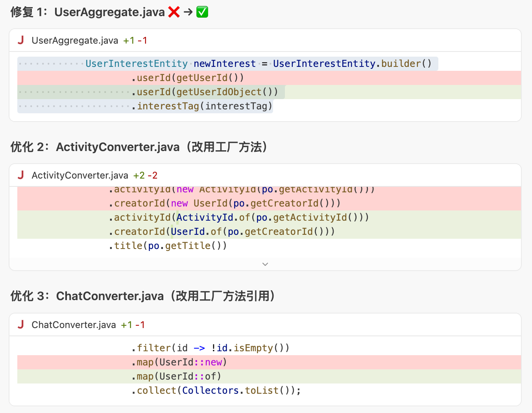Click the removed line '.creatorId(new UserId(...))'
This screenshot has width=532, height=413.
coord(269,203)
